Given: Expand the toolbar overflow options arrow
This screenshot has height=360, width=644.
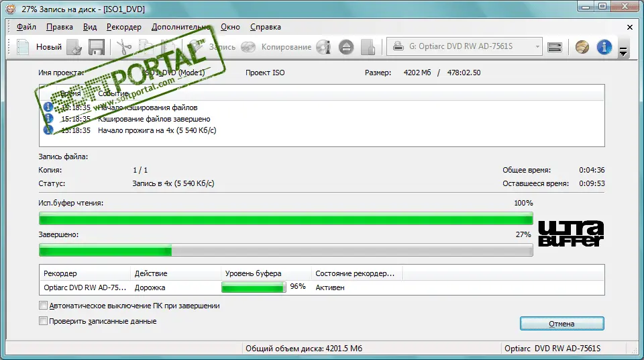Looking at the screenshot, I should coord(623,50).
